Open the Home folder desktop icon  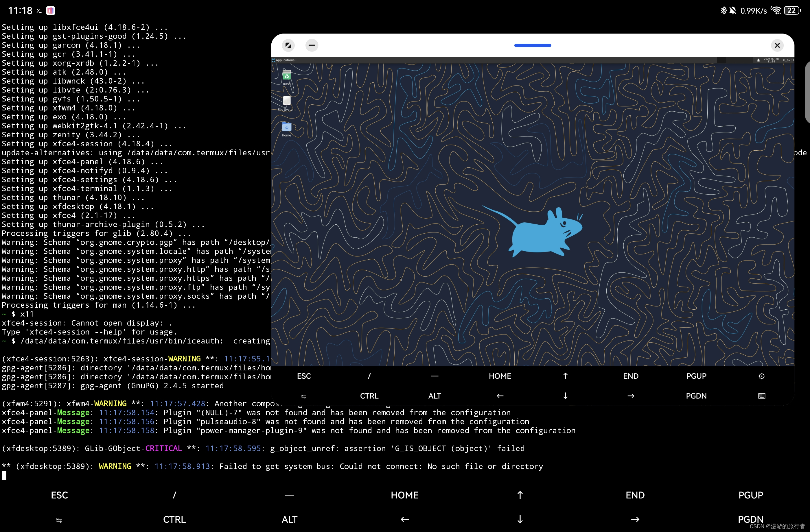click(287, 129)
